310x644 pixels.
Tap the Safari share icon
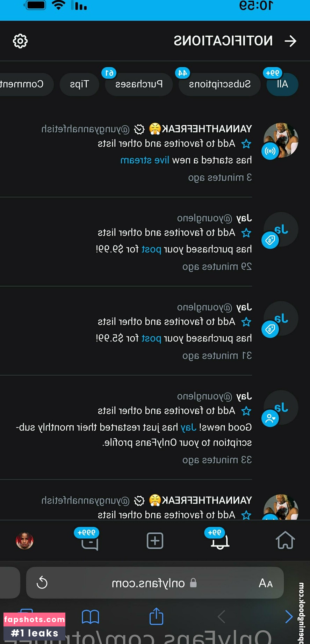tap(156, 616)
